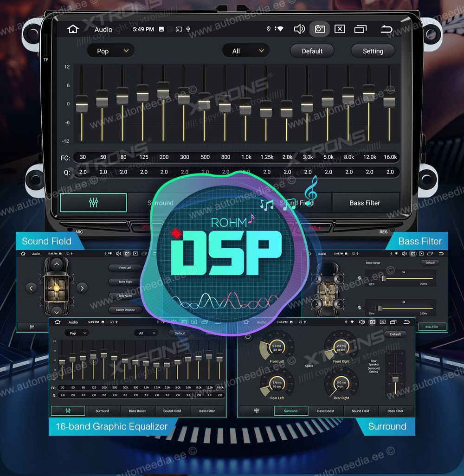This screenshot has height=476, width=464.
Task: Move sound focus down in Sound Field window
Action: pyautogui.click(x=57, y=311)
